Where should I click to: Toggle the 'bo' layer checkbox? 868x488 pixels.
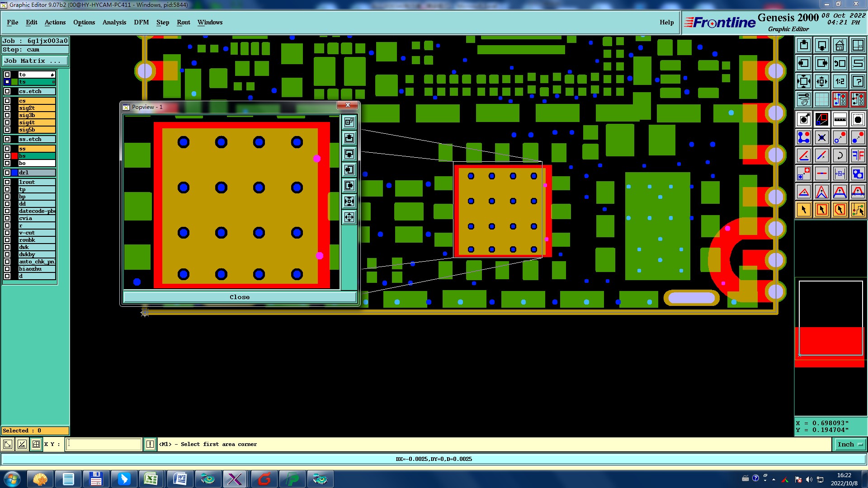pyautogui.click(x=7, y=163)
